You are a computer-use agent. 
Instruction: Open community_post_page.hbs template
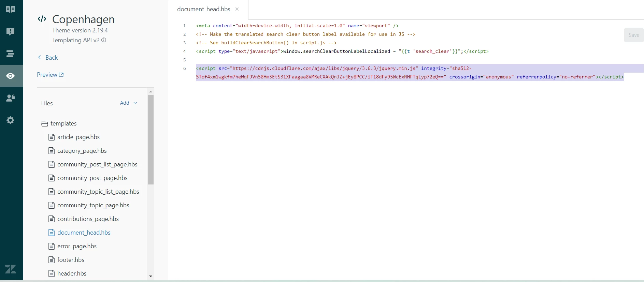92,178
